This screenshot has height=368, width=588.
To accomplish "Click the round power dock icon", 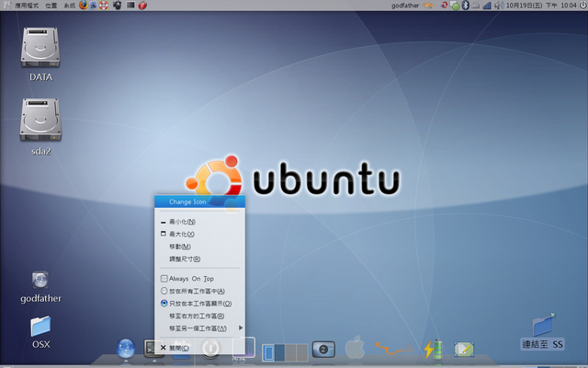I will pyautogui.click(x=210, y=348).
